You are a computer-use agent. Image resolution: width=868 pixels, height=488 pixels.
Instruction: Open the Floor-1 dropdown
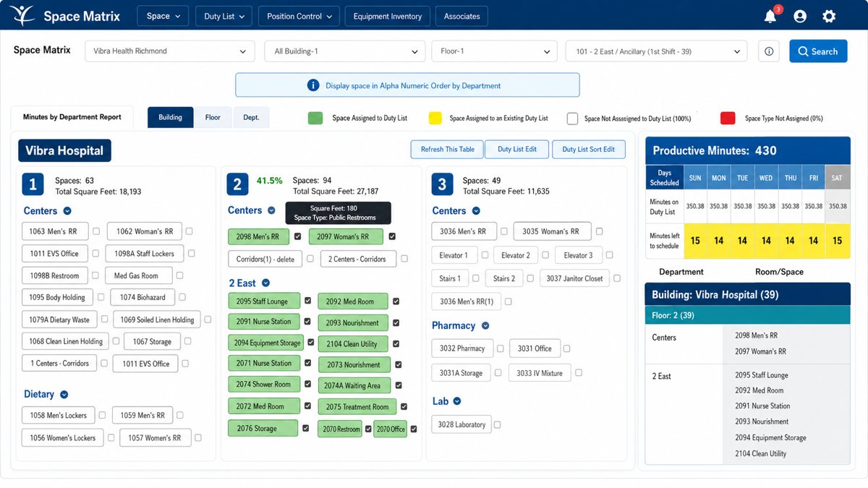[x=495, y=51]
